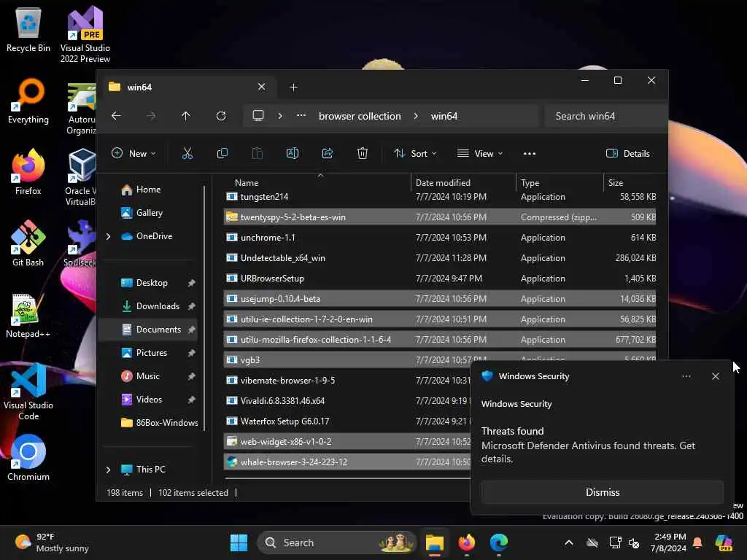Image resolution: width=747 pixels, height=560 pixels.
Task: Click the This PC monitor icon in address bar
Action: pyautogui.click(x=258, y=116)
